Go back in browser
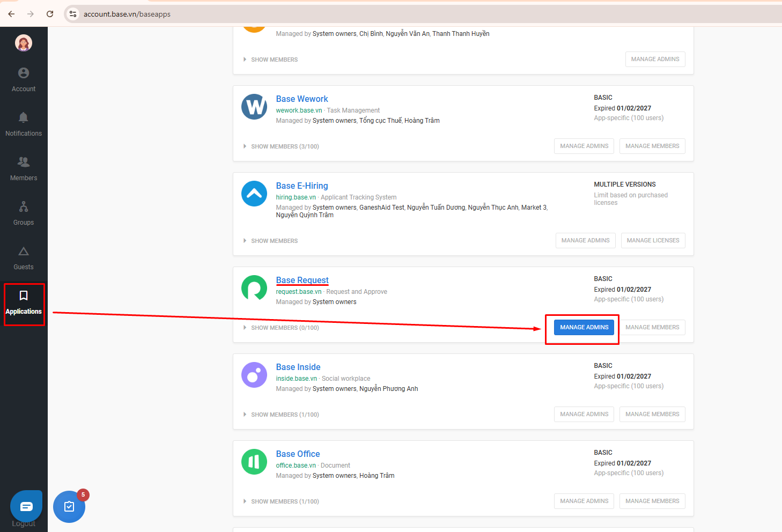 11,14
